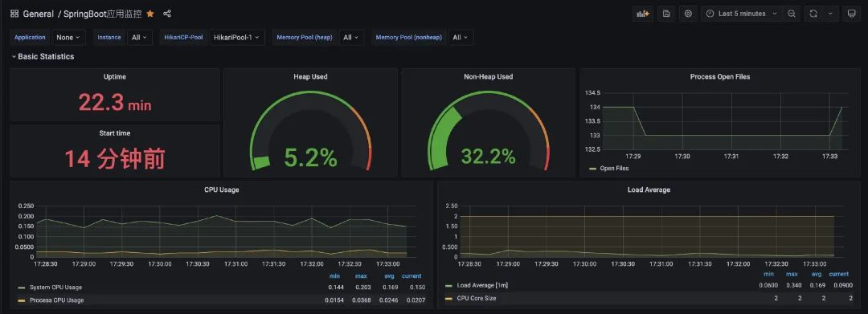Open the Heap Used panel title menu
868x314 pixels.
pos(310,77)
